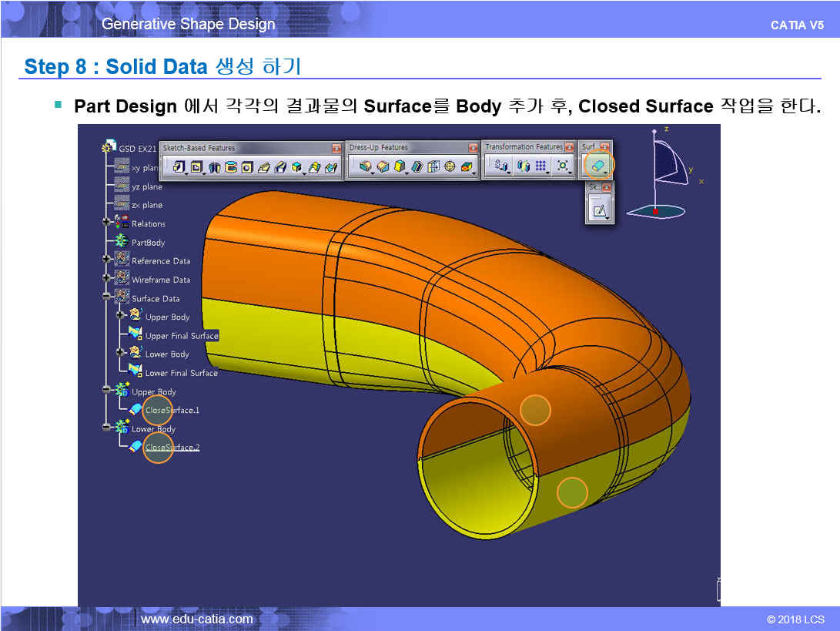Expand the Reference Data node
Viewport: 840px width, 631px height.
click(107, 260)
